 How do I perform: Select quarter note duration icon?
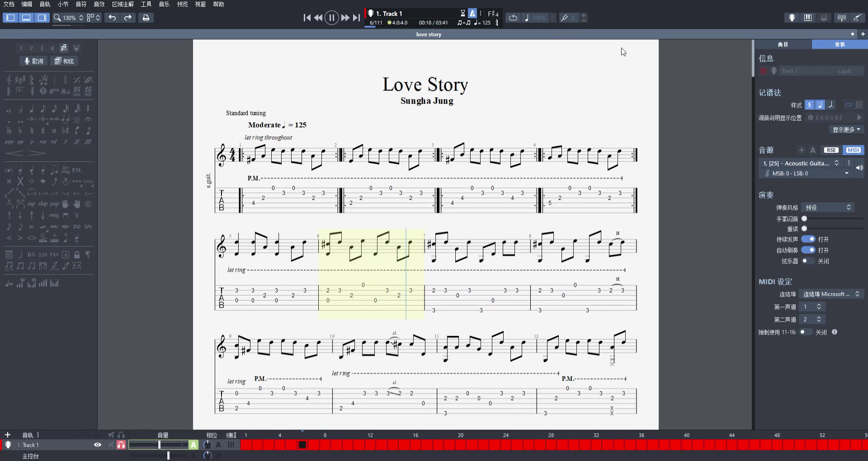[32, 108]
